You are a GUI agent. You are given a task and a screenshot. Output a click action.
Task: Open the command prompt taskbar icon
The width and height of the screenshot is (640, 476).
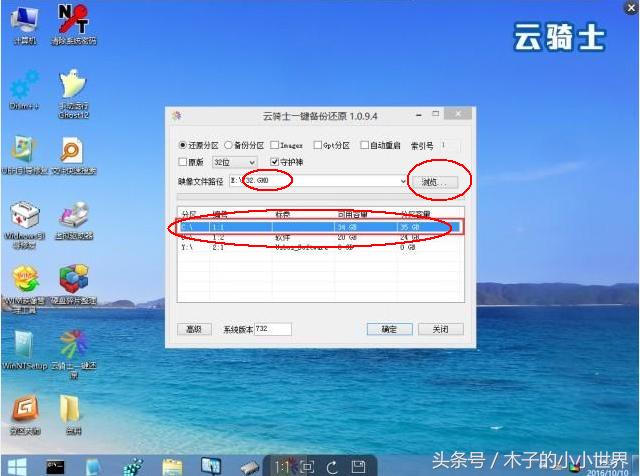[55, 467]
